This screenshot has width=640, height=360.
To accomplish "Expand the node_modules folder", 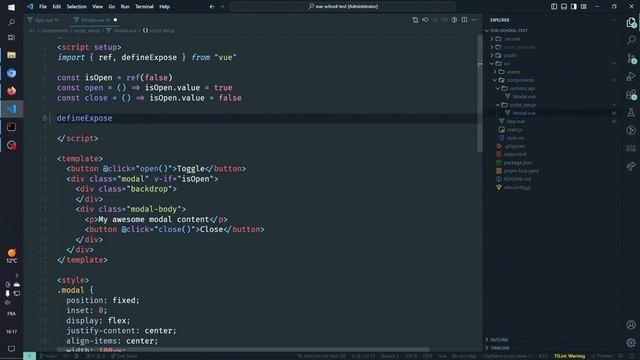I will tap(519, 47).
